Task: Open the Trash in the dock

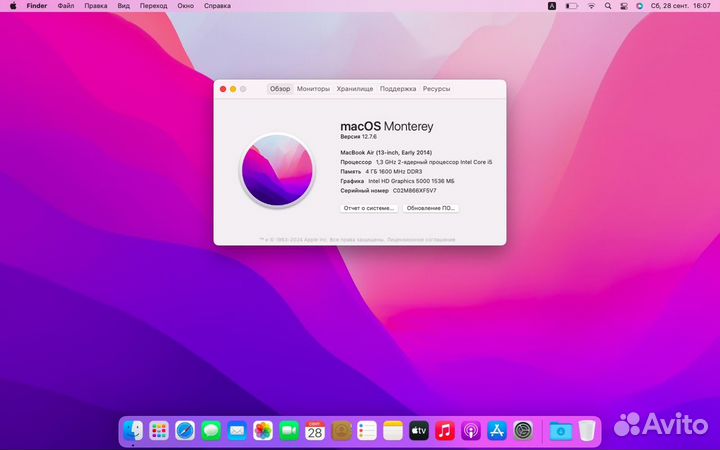Action: click(586, 431)
